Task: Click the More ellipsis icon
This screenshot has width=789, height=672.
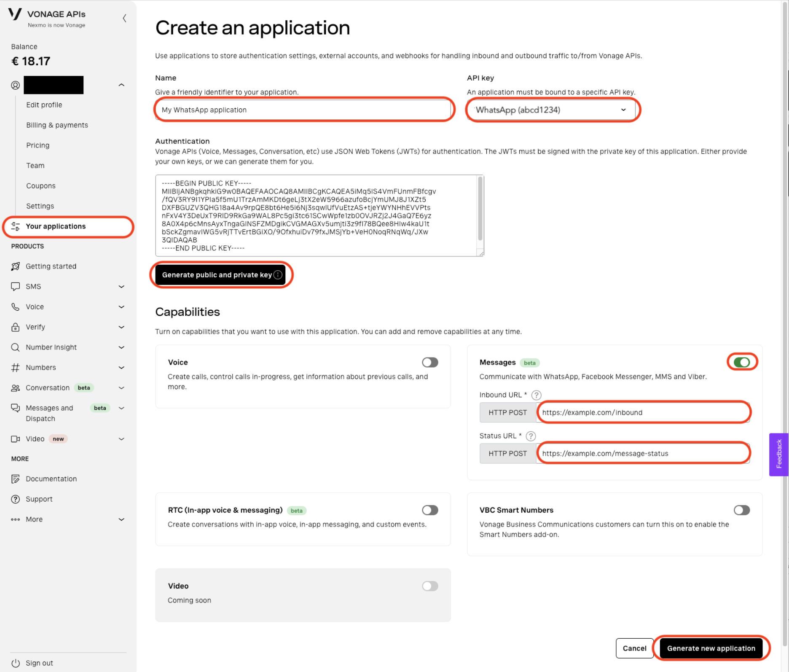Action: pyautogui.click(x=16, y=519)
